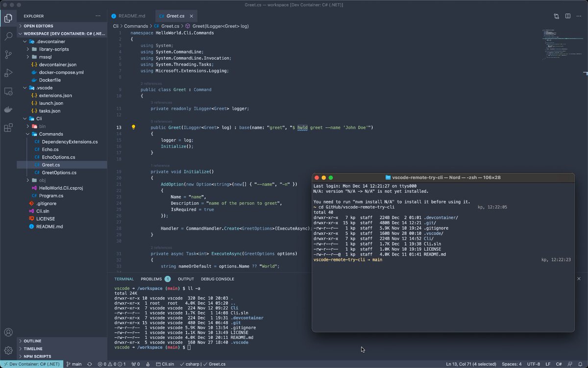The height and width of the screenshot is (368, 588).
Task: Switch to the DEBUG CONSOLE tab
Action: (x=217, y=279)
